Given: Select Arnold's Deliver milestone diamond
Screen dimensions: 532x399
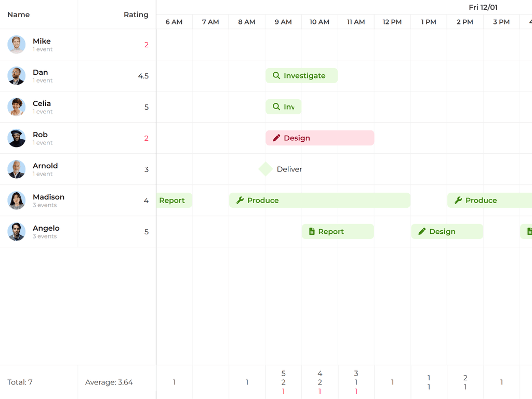Looking at the screenshot, I should click(265, 169).
